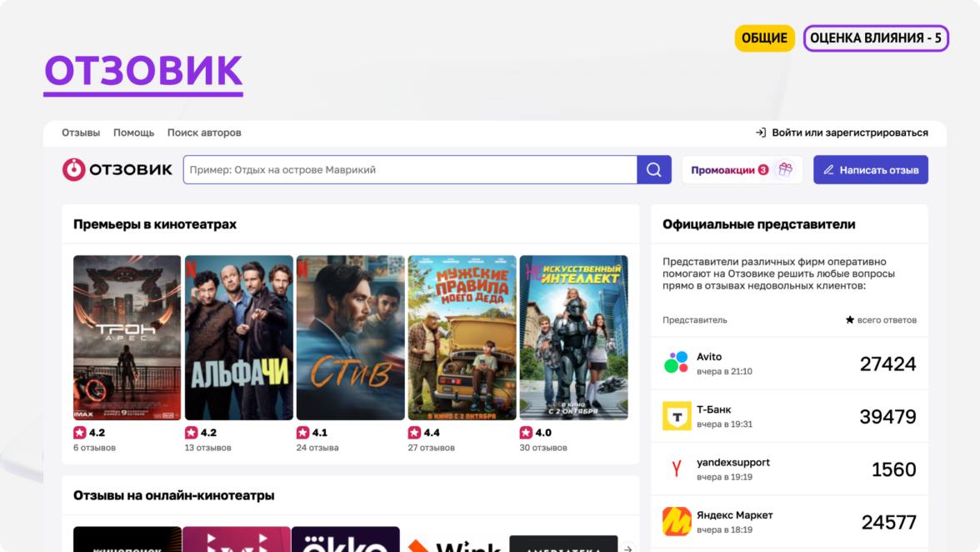Screen dimensions: 980x552
Task: Click the Otzovik red logo icon
Action: pos(73,169)
